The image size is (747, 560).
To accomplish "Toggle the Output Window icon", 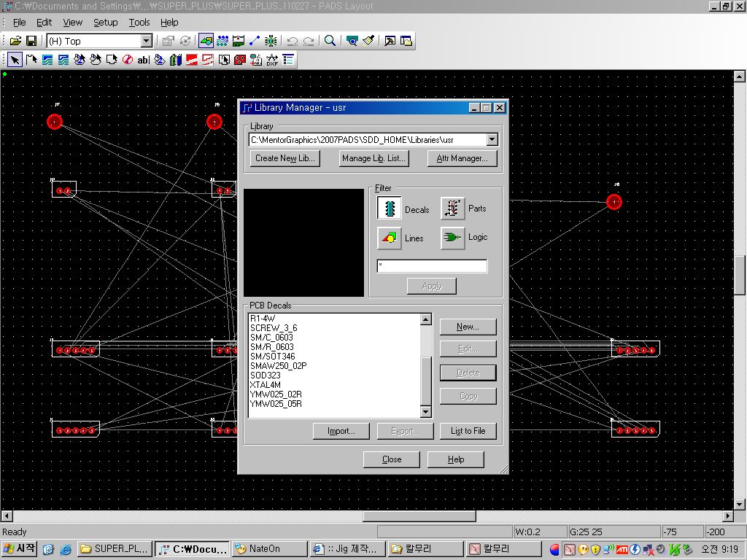I will pyautogui.click(x=390, y=41).
